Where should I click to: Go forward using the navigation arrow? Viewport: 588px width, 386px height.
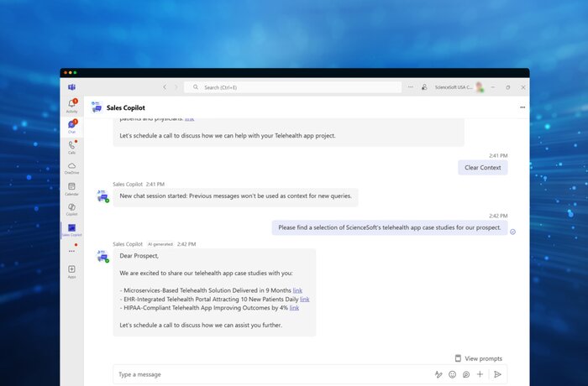[x=176, y=87]
